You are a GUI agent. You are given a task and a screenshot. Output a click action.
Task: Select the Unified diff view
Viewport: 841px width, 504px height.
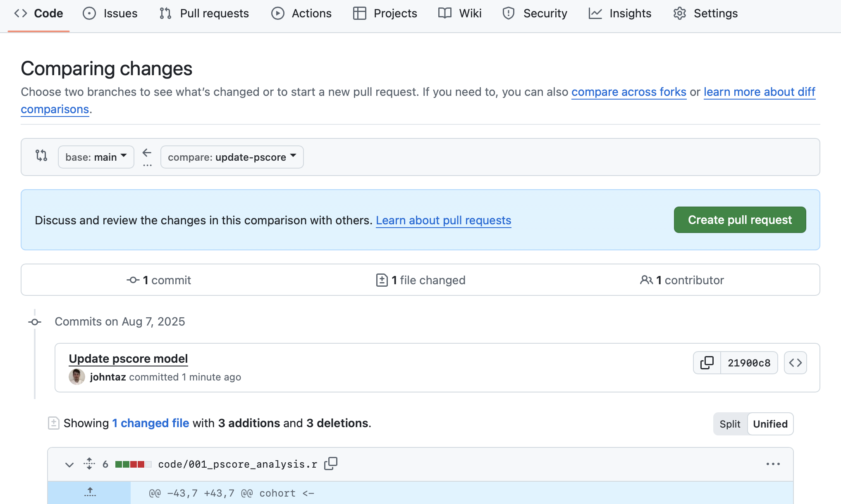770,424
